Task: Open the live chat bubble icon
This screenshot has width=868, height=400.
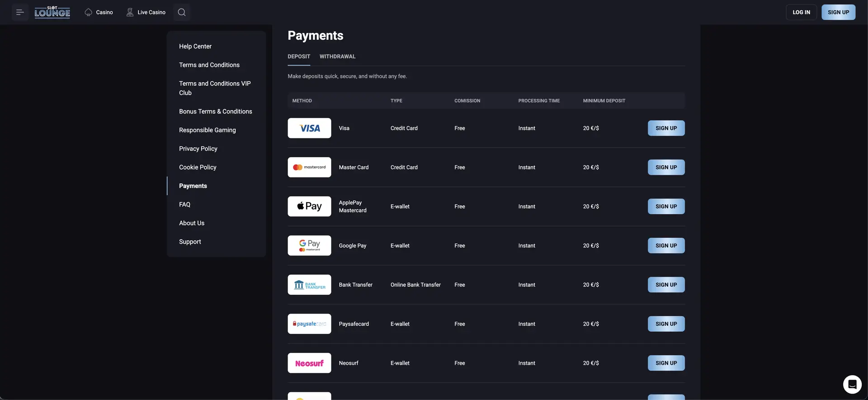Action: [852, 385]
